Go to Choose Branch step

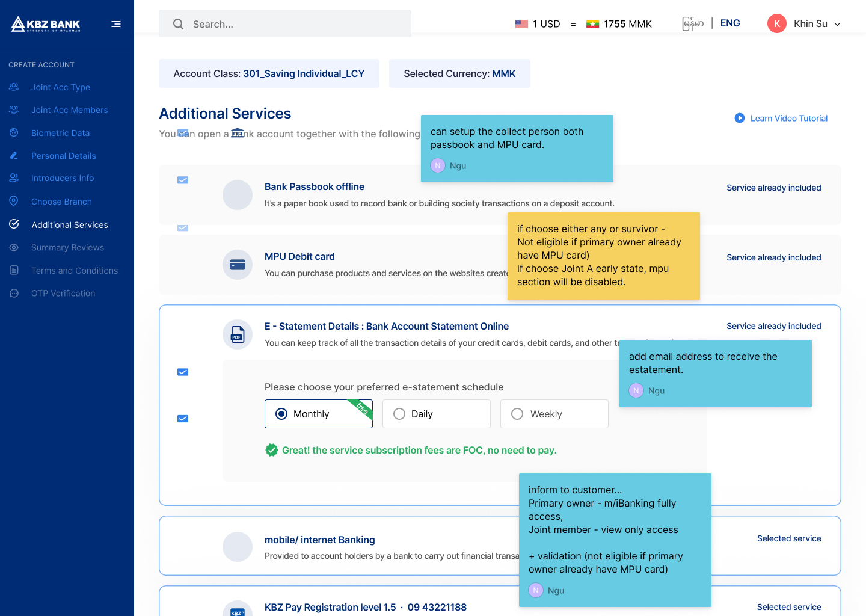pos(61,202)
